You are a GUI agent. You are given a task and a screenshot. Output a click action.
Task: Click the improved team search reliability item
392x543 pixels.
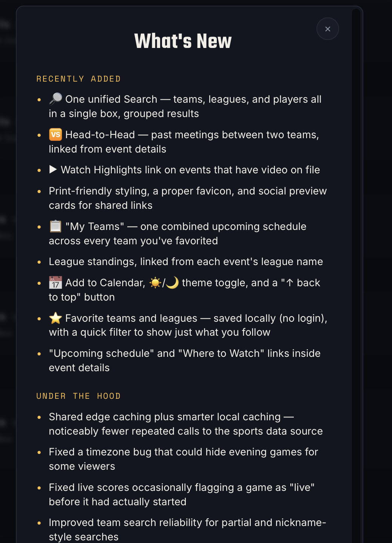[x=187, y=530]
